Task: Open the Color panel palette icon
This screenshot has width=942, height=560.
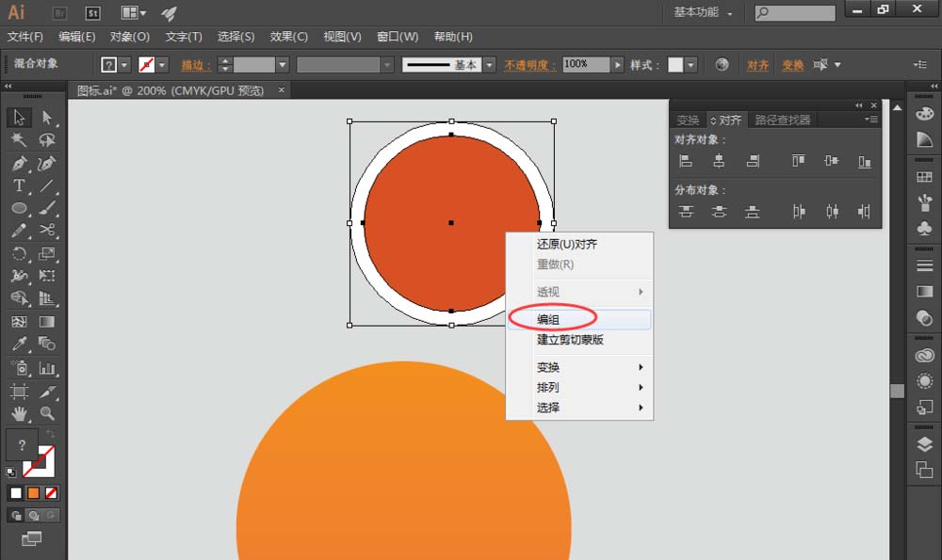Action: pyautogui.click(x=925, y=113)
